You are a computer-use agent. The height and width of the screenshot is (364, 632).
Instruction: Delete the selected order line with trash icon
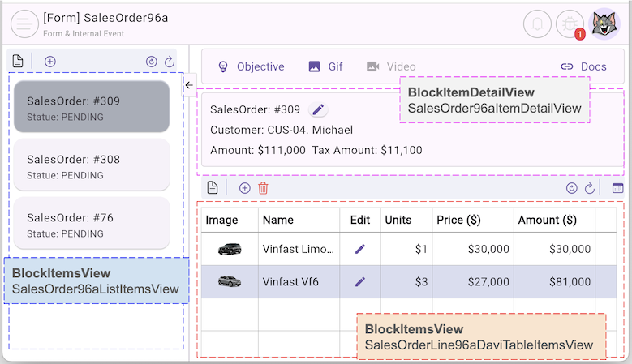tap(263, 188)
